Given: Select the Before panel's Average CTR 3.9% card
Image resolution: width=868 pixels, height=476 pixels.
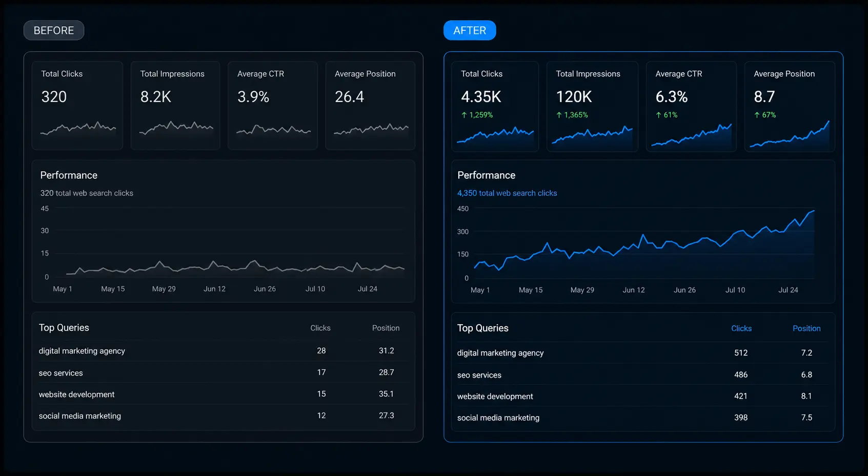Looking at the screenshot, I should pyautogui.click(x=273, y=106).
